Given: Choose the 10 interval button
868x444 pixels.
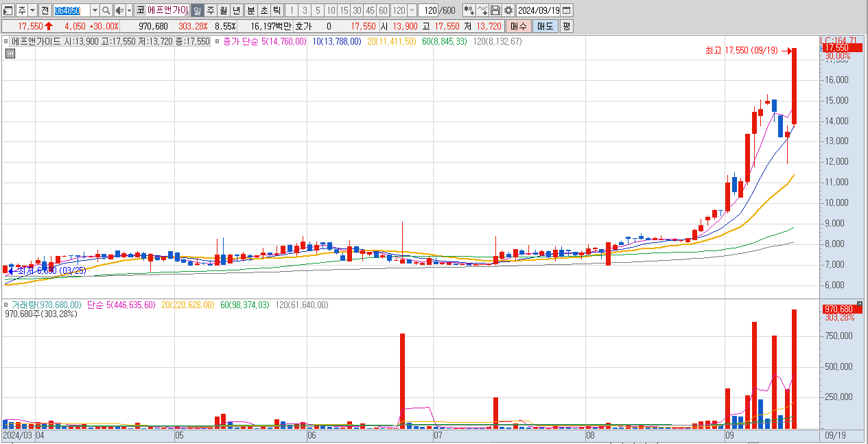Looking at the screenshot, I should (x=331, y=10).
